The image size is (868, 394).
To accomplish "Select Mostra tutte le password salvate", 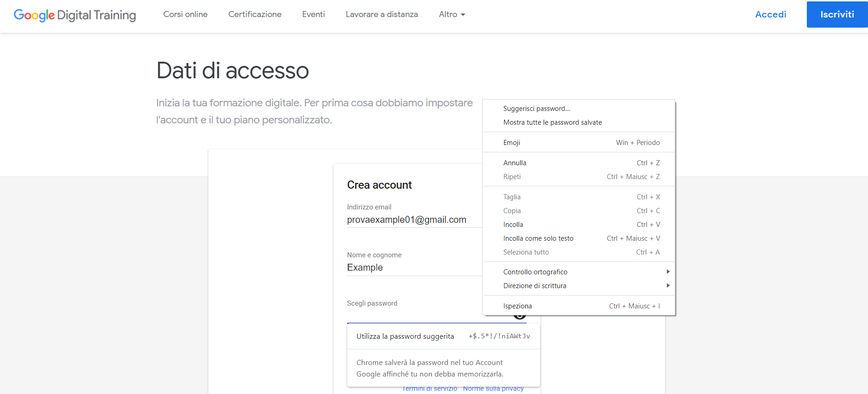I will 579,122.
